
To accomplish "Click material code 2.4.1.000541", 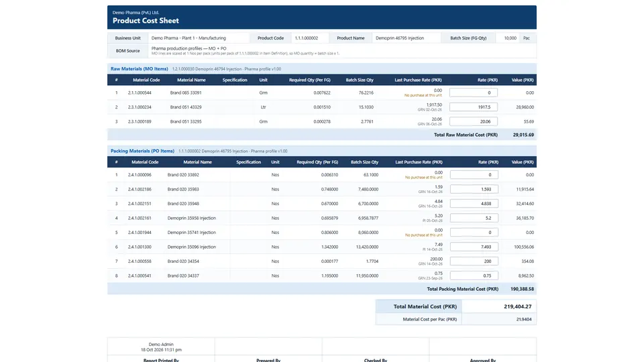I will tap(140, 276).
